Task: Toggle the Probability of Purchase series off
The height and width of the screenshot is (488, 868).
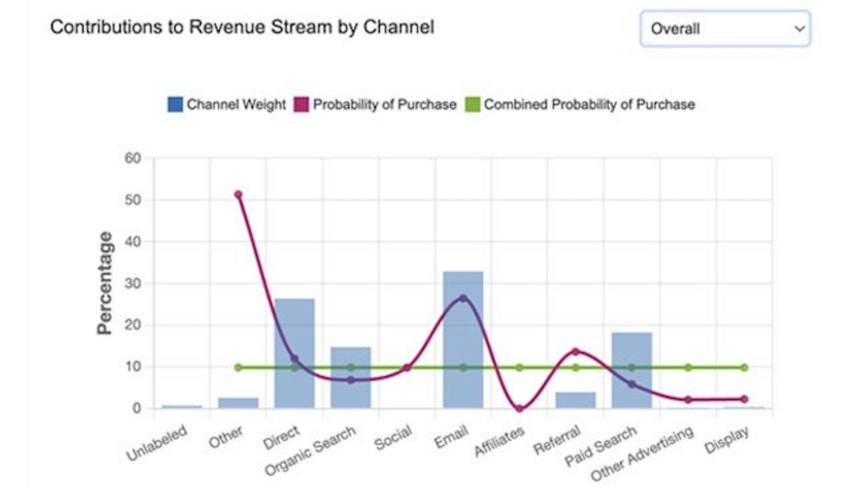Action: (385, 103)
